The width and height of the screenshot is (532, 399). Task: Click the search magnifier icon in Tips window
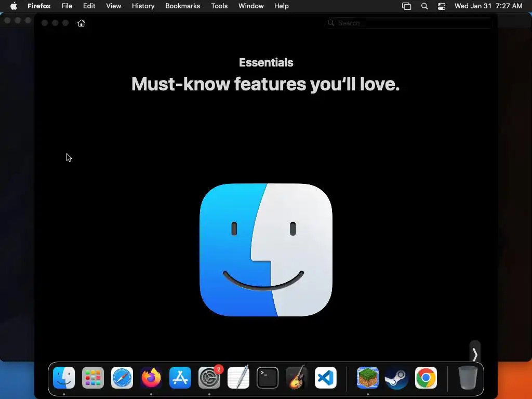pos(331,23)
